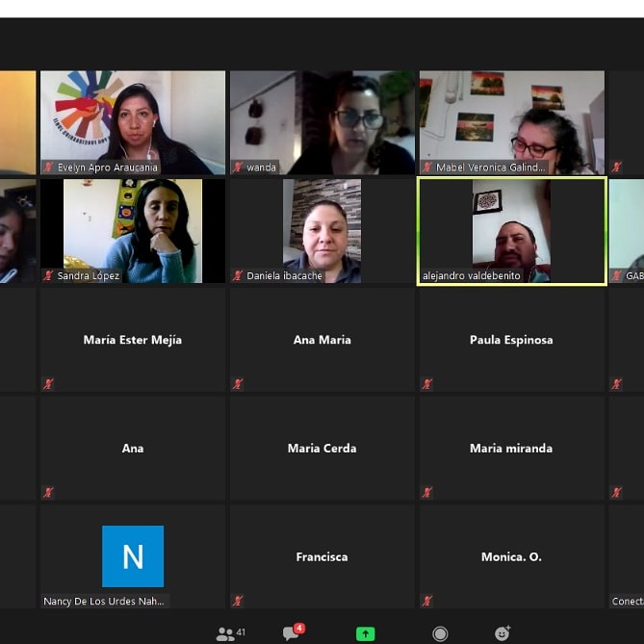Click muted mic icon in Monica. O. tile
644x644 pixels.
(x=427, y=601)
